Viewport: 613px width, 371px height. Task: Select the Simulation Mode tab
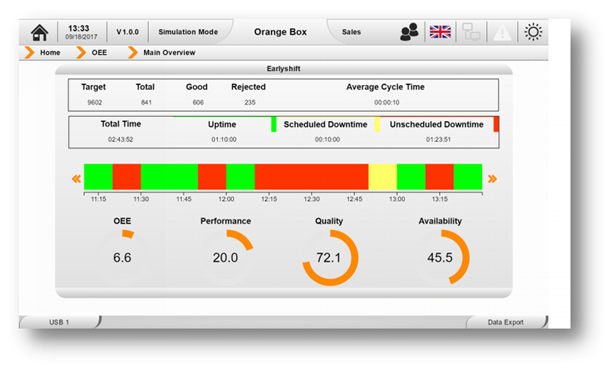(188, 32)
